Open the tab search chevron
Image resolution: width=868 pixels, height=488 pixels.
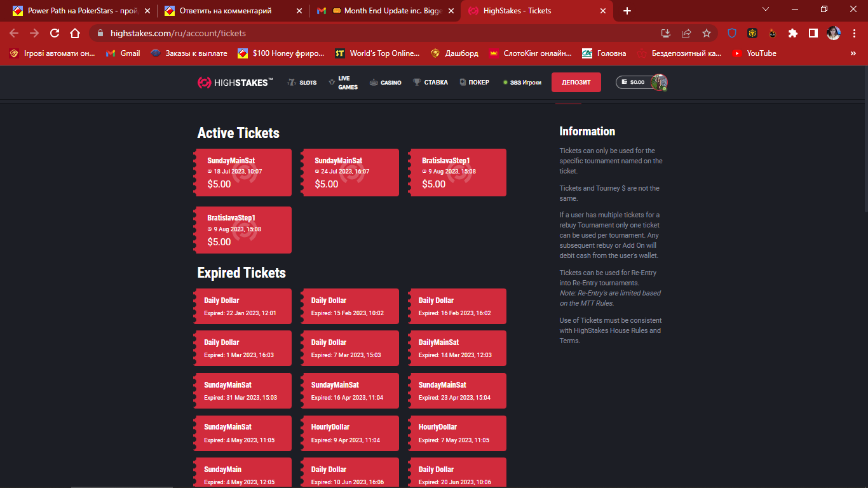pos(766,10)
